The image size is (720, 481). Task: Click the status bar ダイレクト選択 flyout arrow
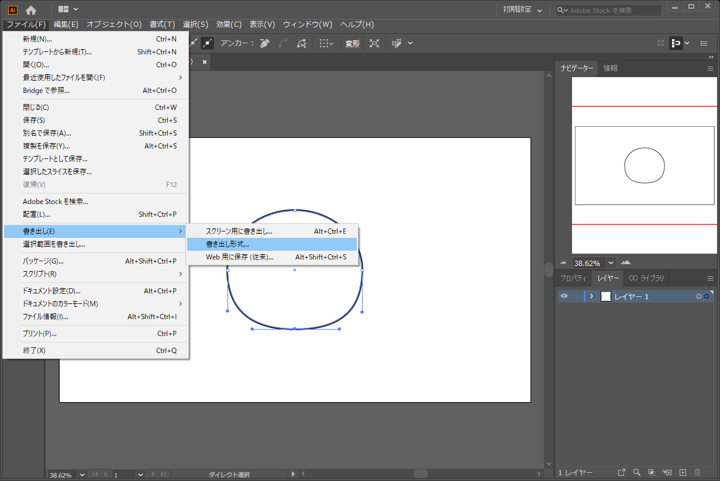pos(293,474)
